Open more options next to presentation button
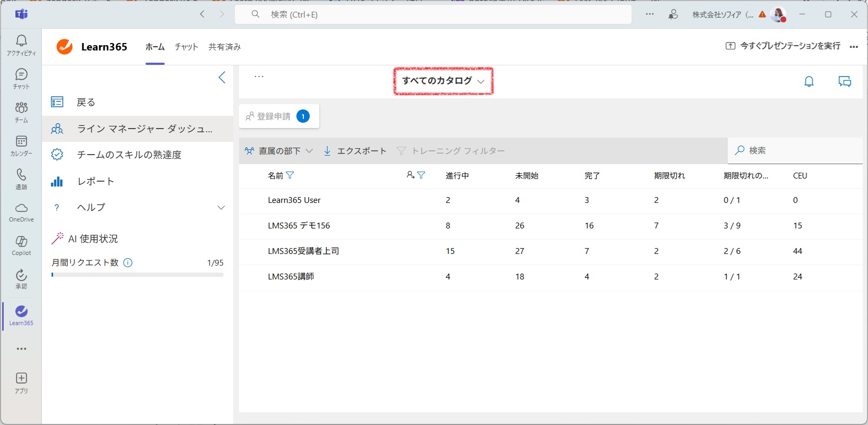Viewport: 868px width, 425px height. 854,47
